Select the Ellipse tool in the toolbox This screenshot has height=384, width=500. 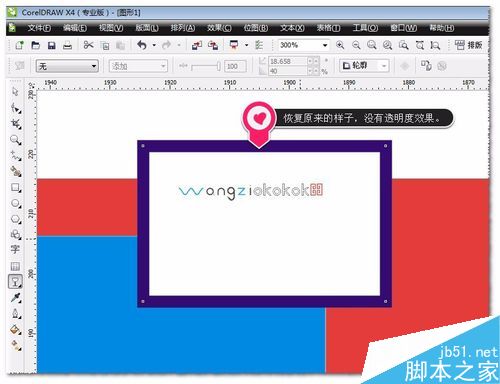coord(15,203)
